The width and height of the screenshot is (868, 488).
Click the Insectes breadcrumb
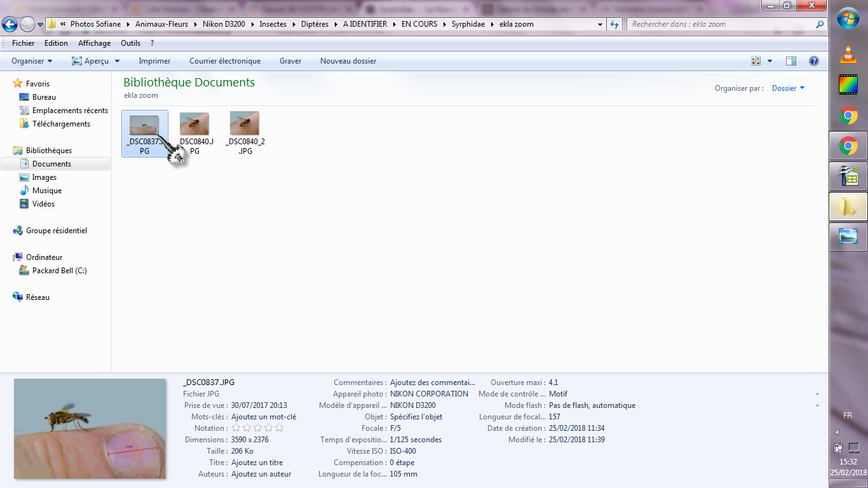click(273, 24)
